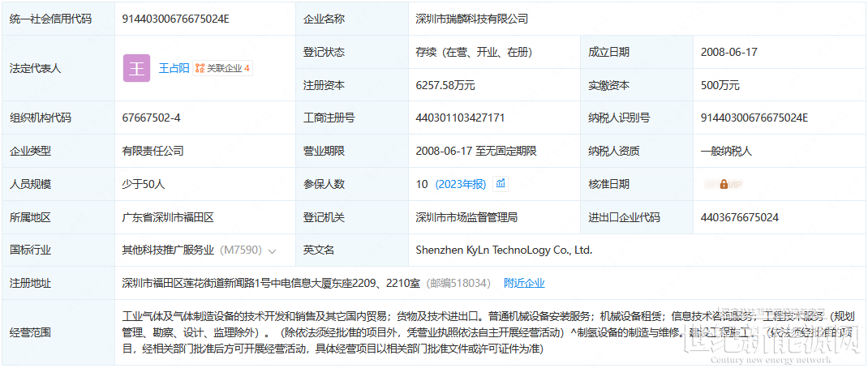Screen dimensions: 868x368
Task: Click the postal code 邮编518034 text
Action: click(x=459, y=283)
